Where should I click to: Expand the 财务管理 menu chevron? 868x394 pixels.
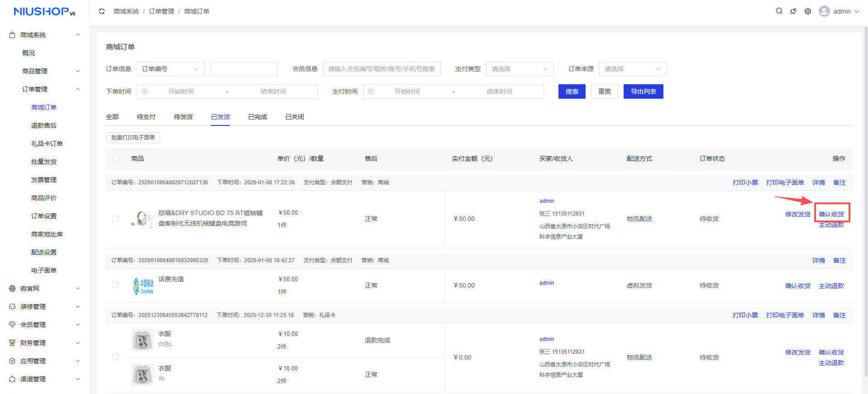(78, 343)
